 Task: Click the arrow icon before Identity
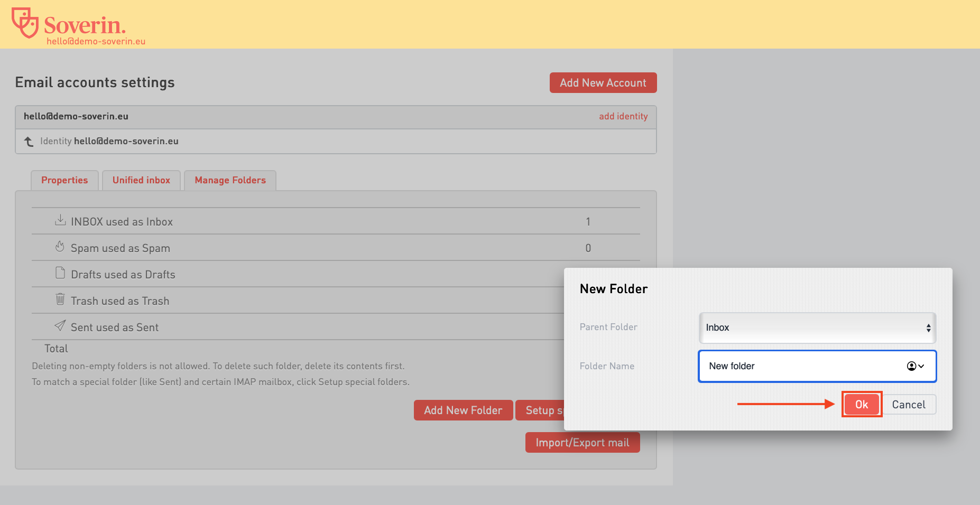[x=29, y=142]
